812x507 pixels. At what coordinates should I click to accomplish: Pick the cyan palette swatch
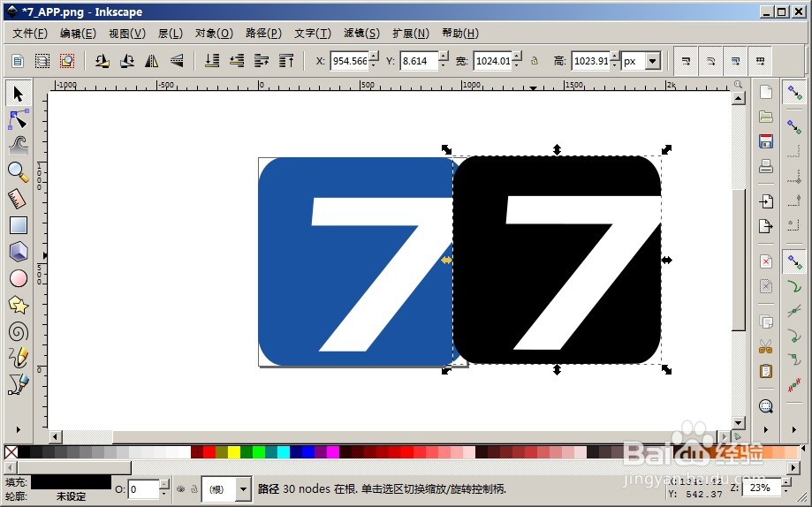click(x=284, y=452)
